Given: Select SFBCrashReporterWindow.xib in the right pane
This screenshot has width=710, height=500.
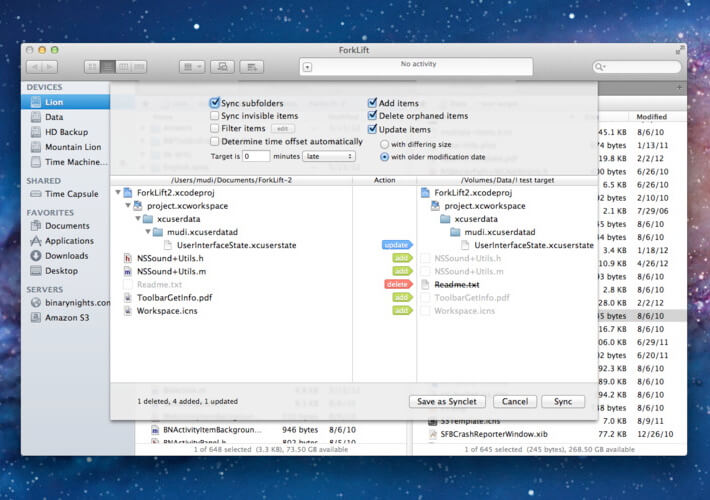Looking at the screenshot, I should 494,434.
